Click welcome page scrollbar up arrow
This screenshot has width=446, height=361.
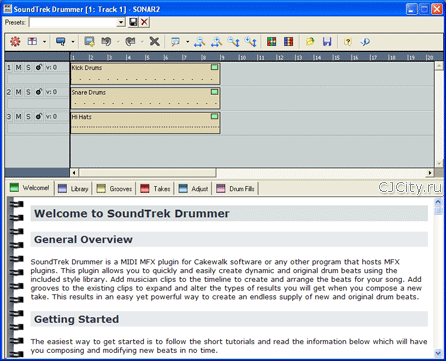pos(438,202)
